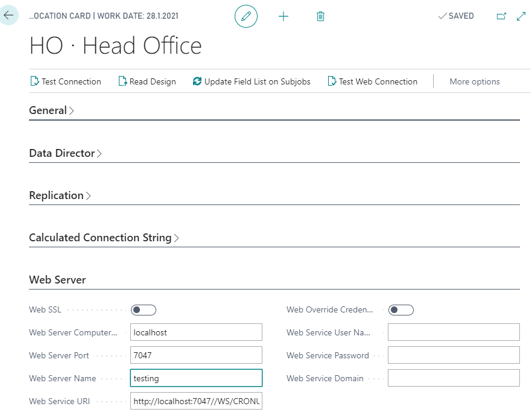Click the back arrow button

coord(8,15)
